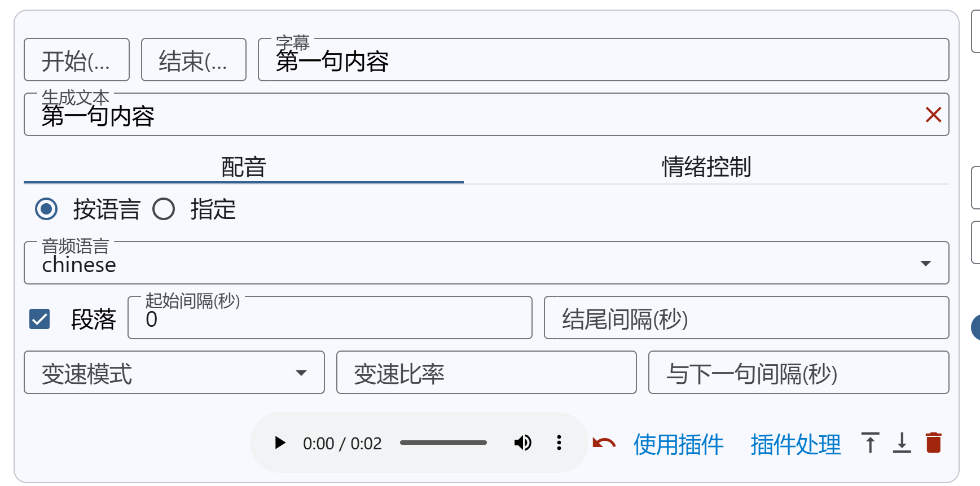Delete this entry with trash icon
The image size is (980, 486).
coord(934,443)
